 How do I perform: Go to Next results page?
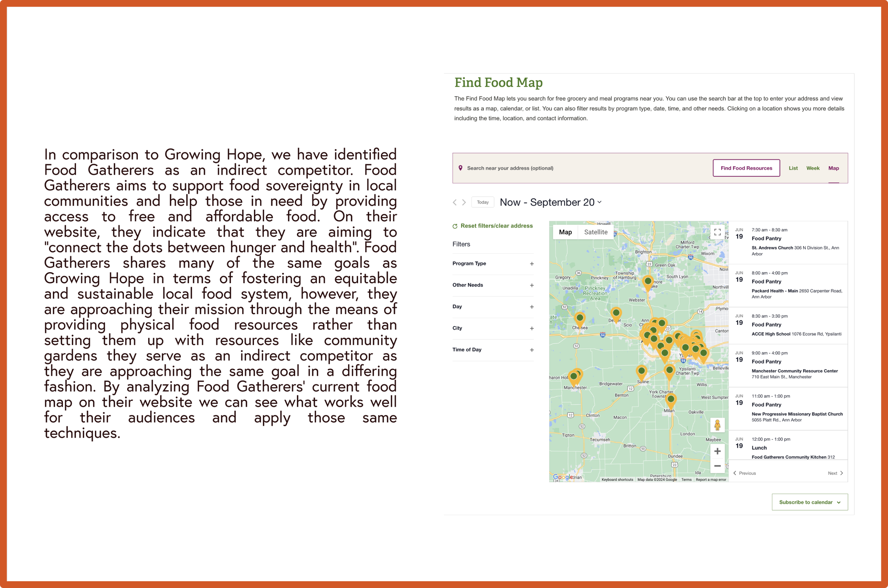pos(835,473)
